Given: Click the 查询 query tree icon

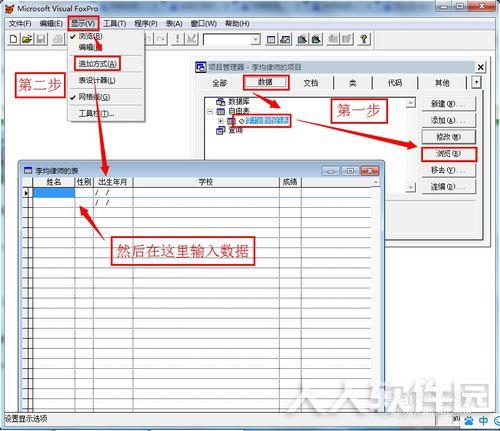Looking at the screenshot, I should point(221,130).
